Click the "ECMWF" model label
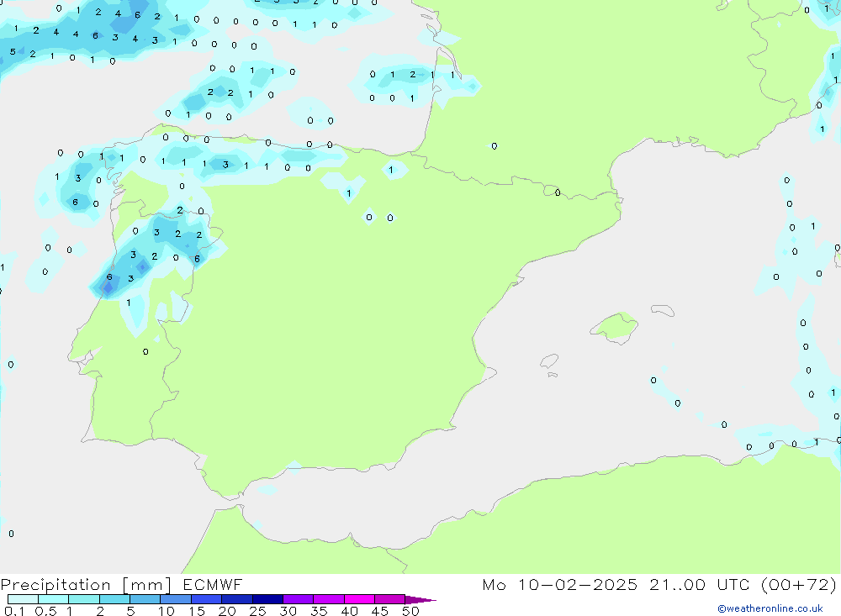The width and height of the screenshot is (841, 616). tap(213, 584)
